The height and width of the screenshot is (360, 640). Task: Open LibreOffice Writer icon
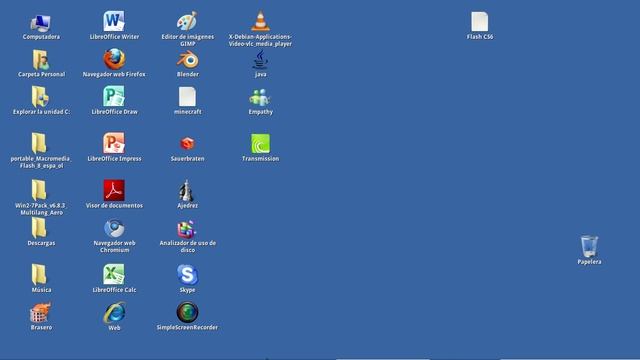[114, 21]
